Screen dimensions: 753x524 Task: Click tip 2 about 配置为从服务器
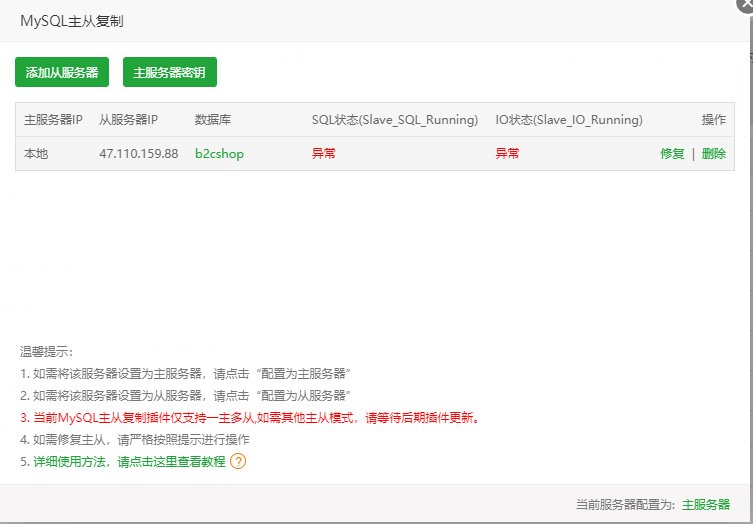click(x=185, y=396)
